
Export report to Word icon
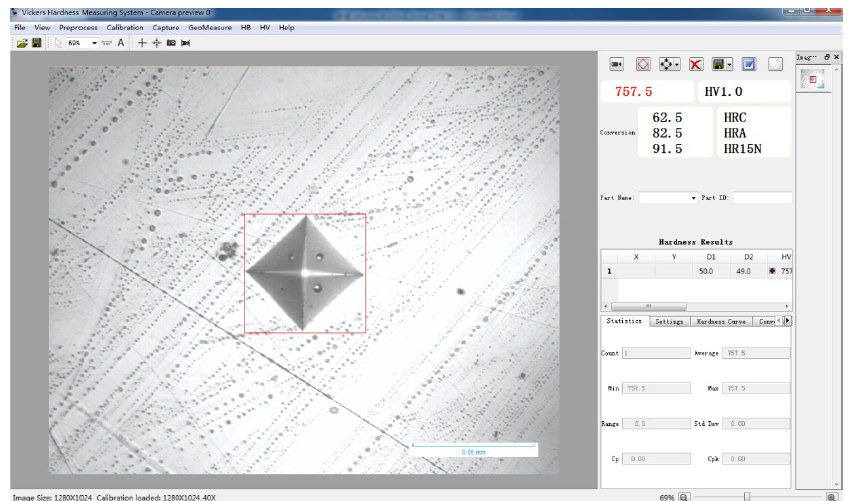tap(749, 64)
